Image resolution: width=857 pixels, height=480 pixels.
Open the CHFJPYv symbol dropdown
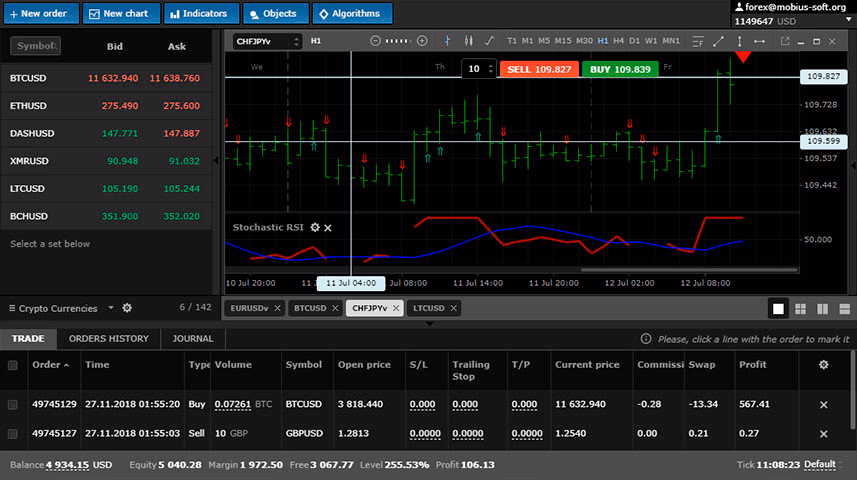[x=267, y=41]
